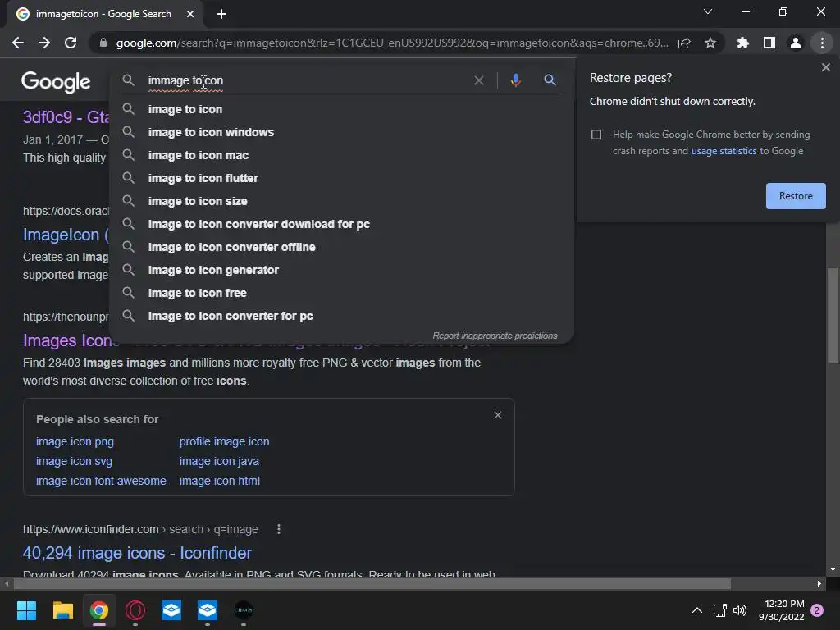Click the scroll-down arrow of vertical scrollbar
Image resolution: width=840 pixels, height=630 pixels.
(833, 569)
